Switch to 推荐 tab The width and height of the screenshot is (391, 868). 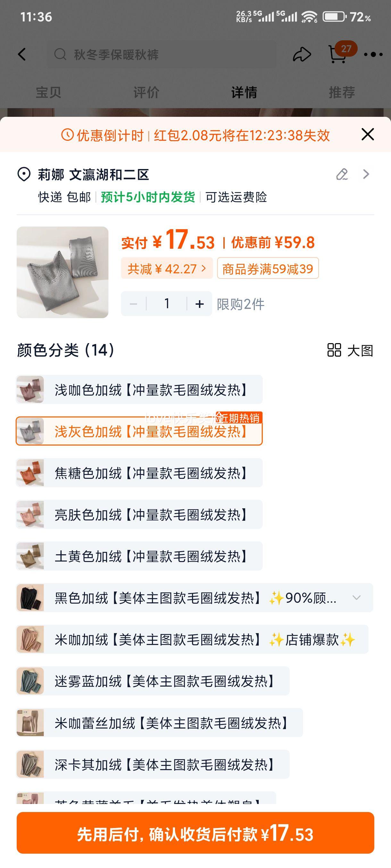(342, 92)
